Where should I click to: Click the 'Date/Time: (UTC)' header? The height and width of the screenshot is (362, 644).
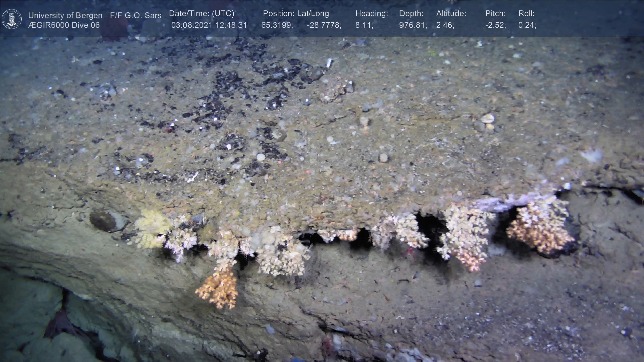202,14
